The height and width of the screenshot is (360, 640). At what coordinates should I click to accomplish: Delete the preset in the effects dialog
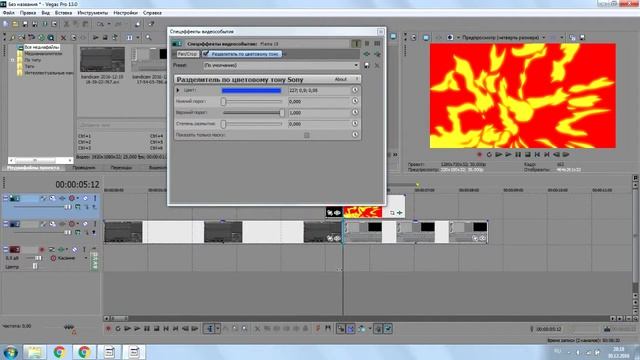(x=377, y=65)
